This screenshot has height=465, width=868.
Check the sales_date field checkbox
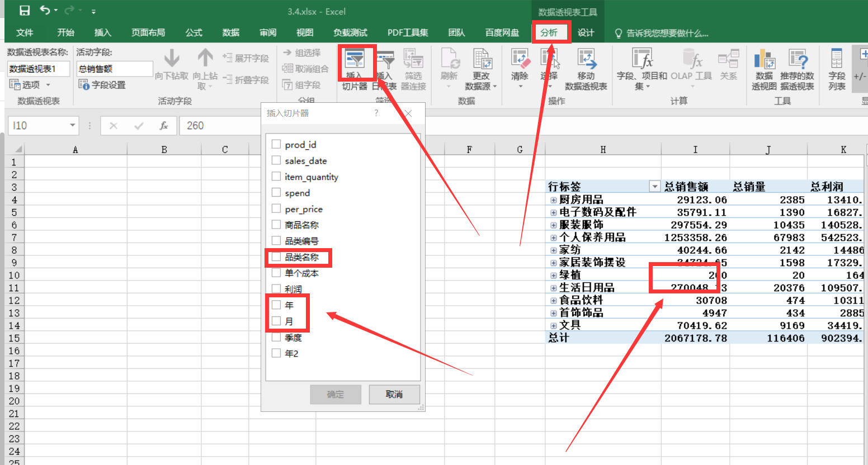[x=276, y=160]
